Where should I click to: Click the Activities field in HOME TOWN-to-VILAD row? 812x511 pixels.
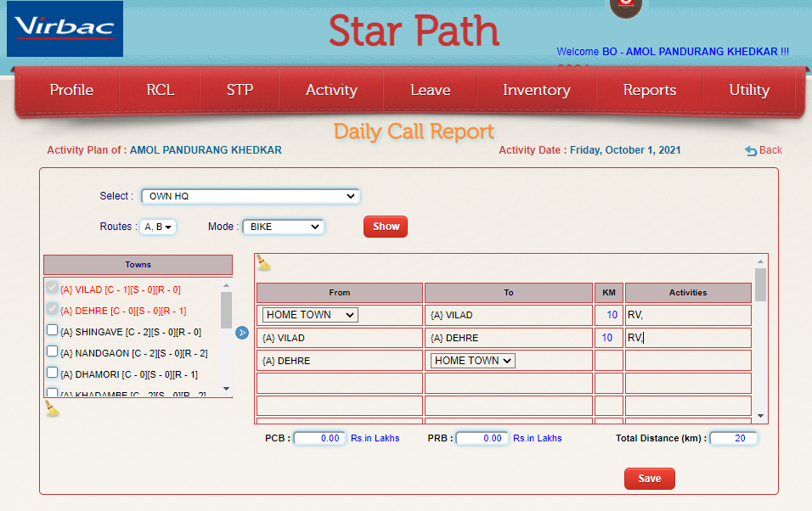pyautogui.click(x=688, y=315)
